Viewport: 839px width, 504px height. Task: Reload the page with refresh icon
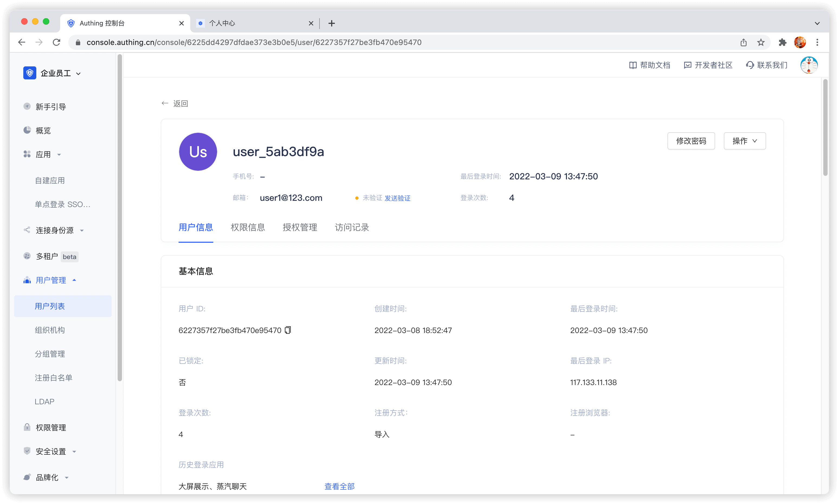point(57,43)
